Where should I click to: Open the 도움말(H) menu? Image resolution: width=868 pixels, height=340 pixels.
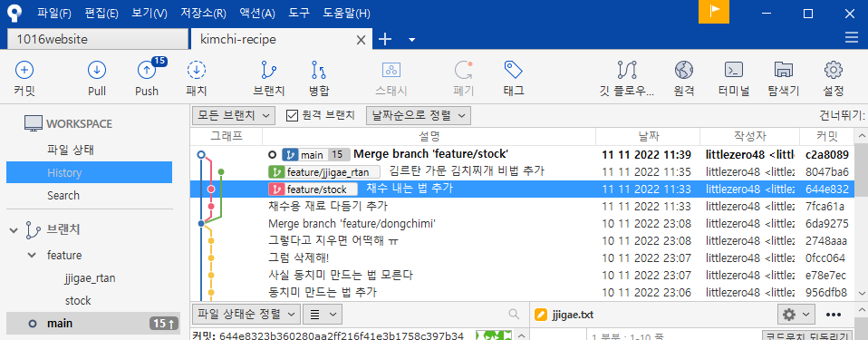(x=346, y=14)
